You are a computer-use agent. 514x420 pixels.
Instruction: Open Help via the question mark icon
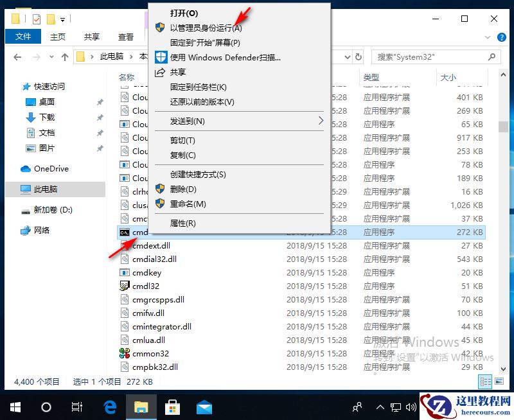(502, 37)
